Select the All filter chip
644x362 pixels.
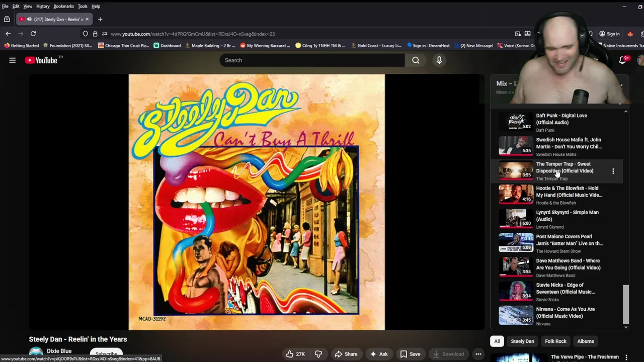(497, 341)
